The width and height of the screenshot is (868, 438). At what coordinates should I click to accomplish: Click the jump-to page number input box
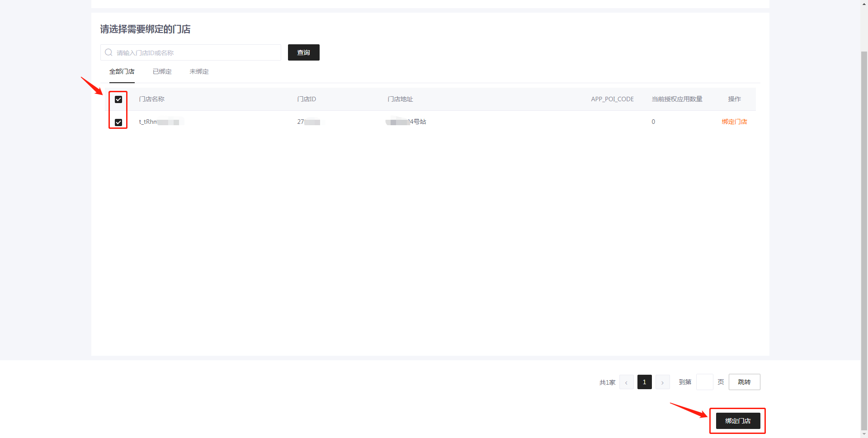click(x=704, y=382)
